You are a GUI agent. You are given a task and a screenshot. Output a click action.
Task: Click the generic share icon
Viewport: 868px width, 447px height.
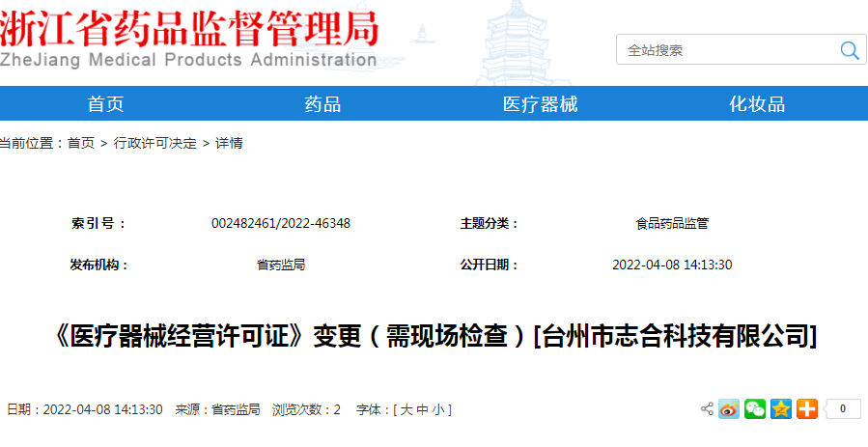[707, 408]
